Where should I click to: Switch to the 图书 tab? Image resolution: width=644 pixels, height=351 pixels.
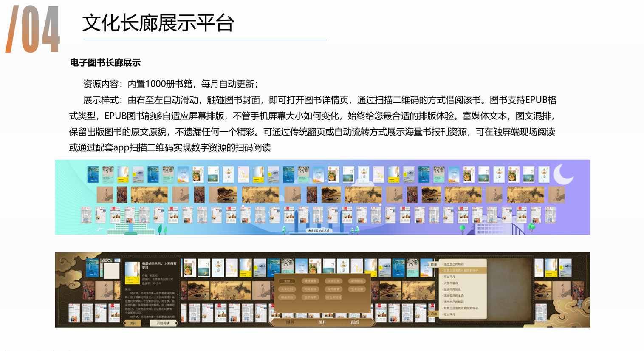point(290,322)
